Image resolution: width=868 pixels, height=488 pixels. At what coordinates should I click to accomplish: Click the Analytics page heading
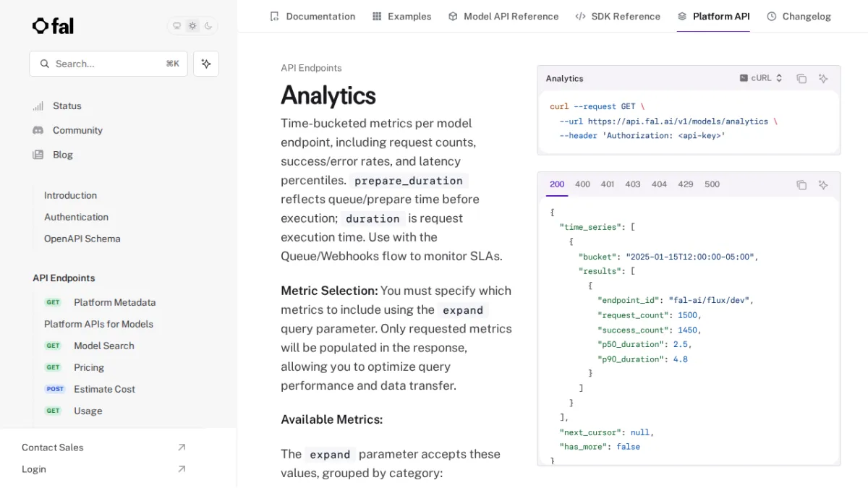(x=328, y=95)
